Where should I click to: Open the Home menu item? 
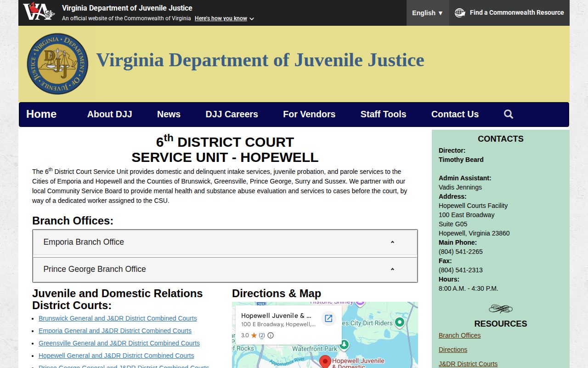tap(41, 114)
